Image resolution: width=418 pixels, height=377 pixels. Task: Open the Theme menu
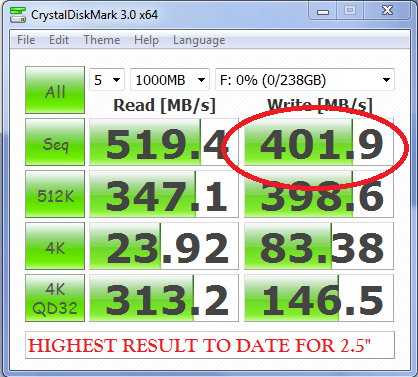tap(102, 40)
